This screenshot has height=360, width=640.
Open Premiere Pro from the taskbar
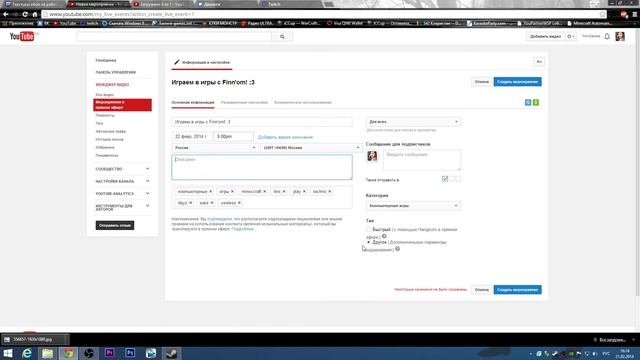point(109,353)
